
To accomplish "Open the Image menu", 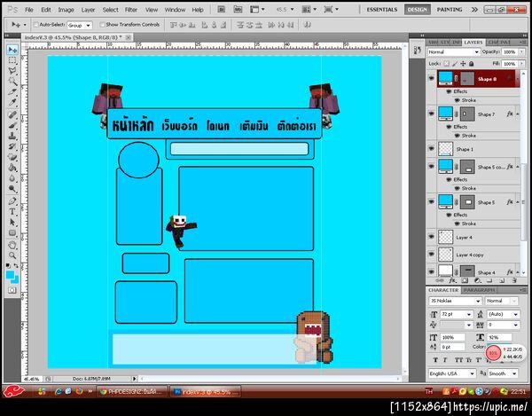I will pos(66,10).
